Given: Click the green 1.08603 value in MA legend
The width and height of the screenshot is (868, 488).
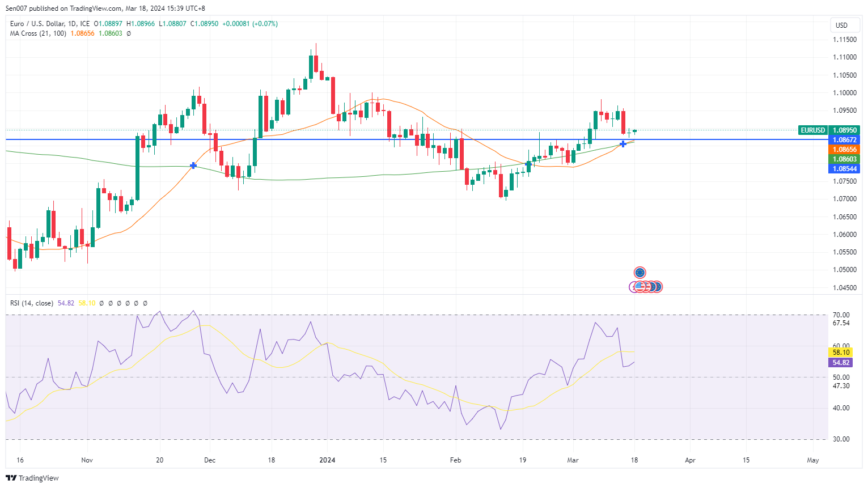Looking at the screenshot, I should coord(110,33).
